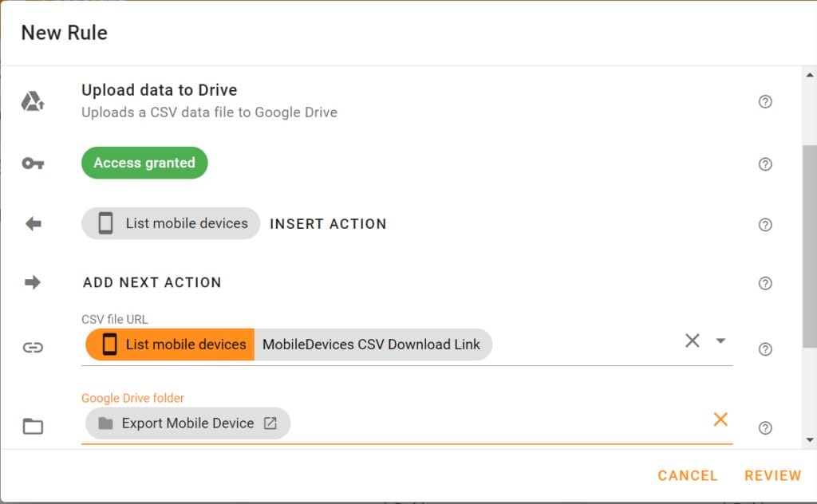Select the previous action arrow icon
This screenshot has width=817, height=504.
tap(32, 223)
